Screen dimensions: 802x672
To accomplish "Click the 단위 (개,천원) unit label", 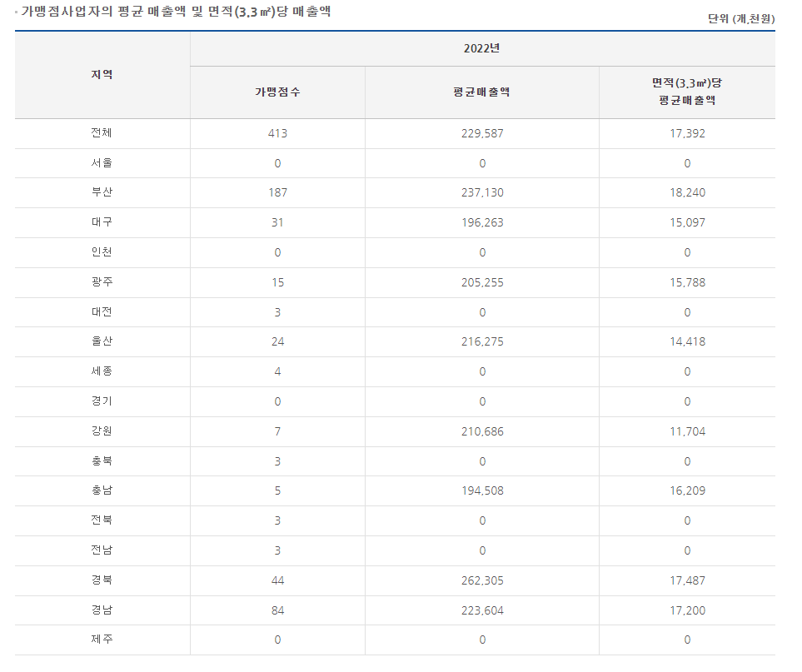I will click(740, 18).
